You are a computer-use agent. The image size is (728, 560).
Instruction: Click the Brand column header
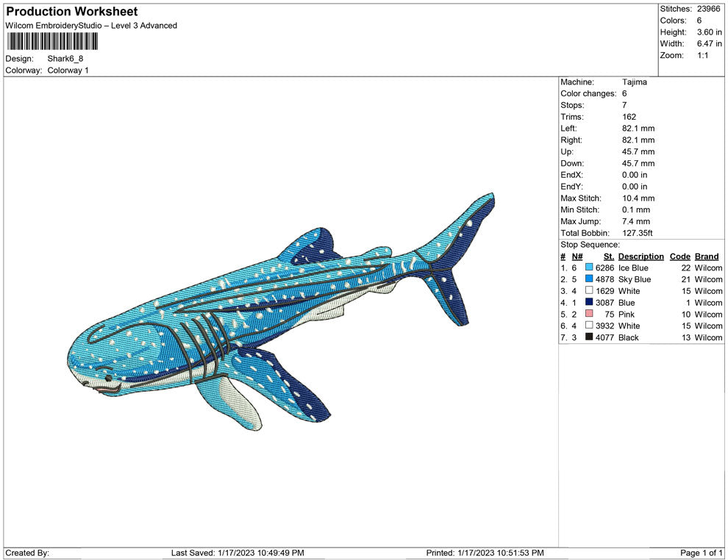[x=706, y=256]
